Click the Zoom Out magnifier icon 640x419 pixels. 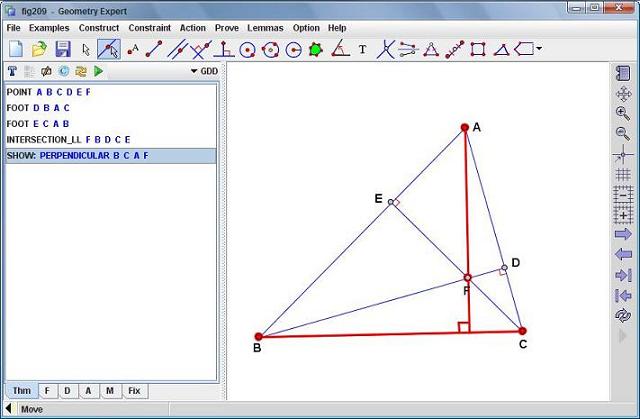click(622, 133)
